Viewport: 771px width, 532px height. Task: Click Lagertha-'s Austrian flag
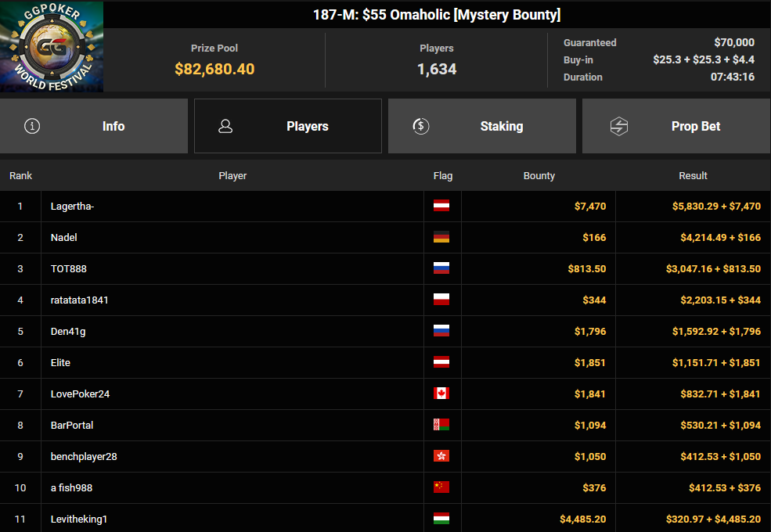tap(441, 206)
